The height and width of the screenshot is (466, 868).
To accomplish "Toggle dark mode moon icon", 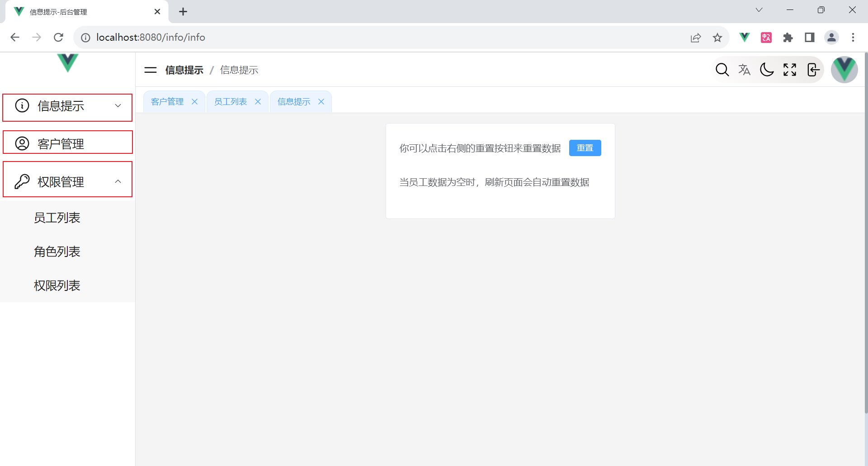I will click(x=767, y=70).
